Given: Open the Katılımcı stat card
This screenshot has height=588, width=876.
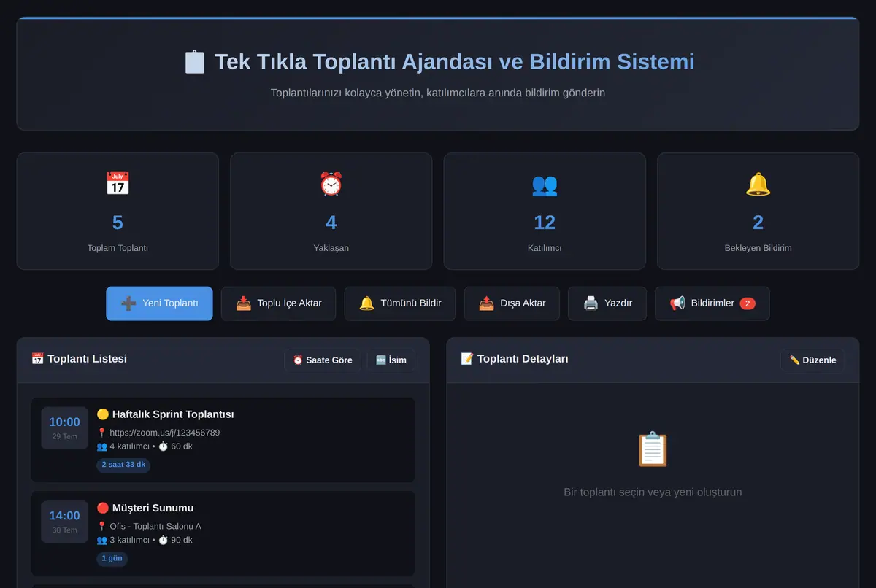Looking at the screenshot, I should pyautogui.click(x=545, y=212).
